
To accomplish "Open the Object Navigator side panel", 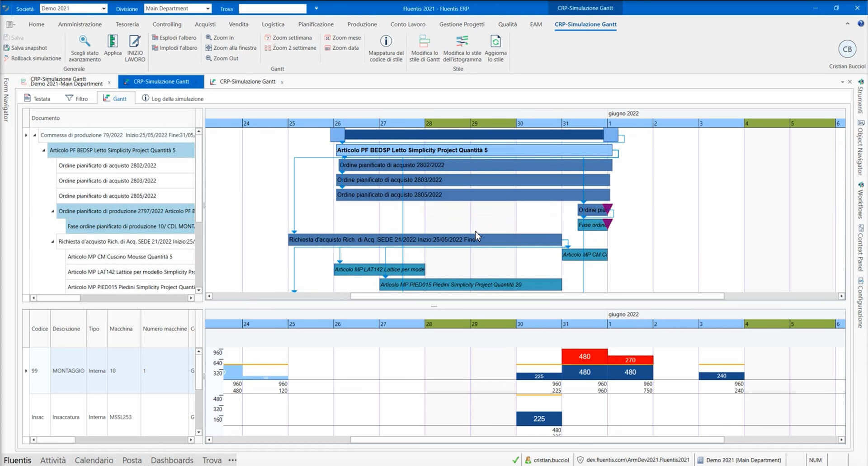I will [861, 148].
